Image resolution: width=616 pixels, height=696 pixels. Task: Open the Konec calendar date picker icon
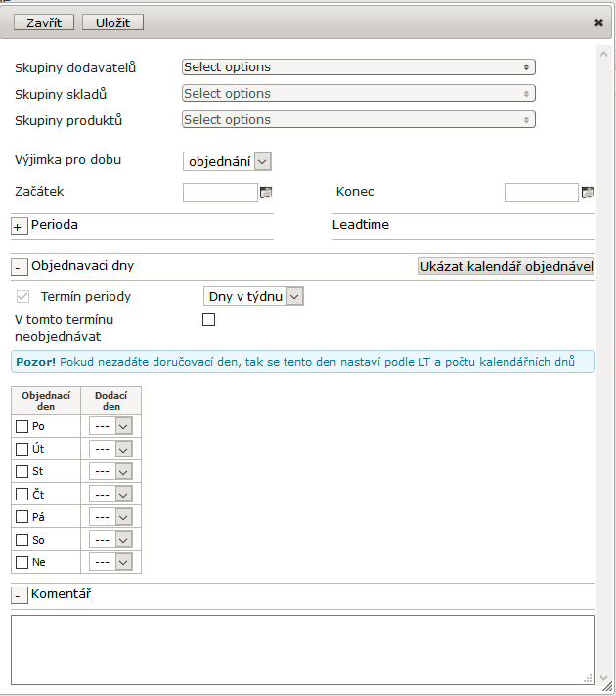[x=588, y=193]
